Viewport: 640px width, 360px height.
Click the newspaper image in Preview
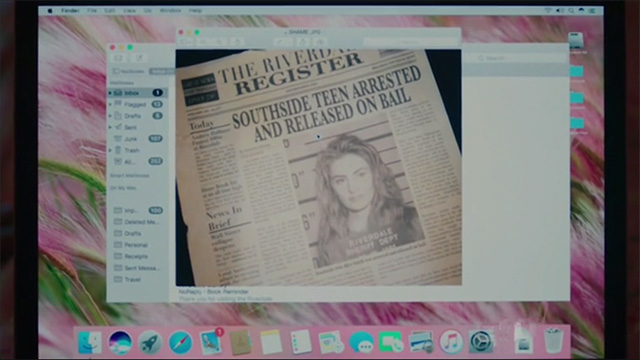pos(318,167)
